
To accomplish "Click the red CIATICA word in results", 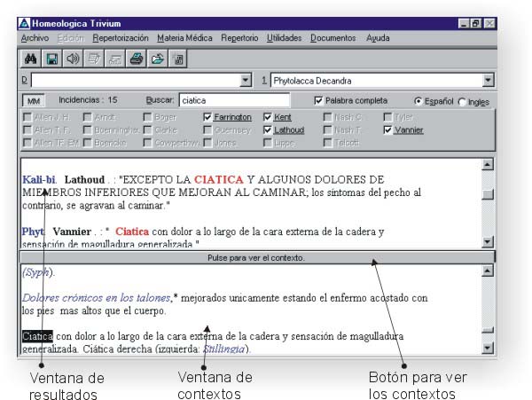I will tap(218, 179).
